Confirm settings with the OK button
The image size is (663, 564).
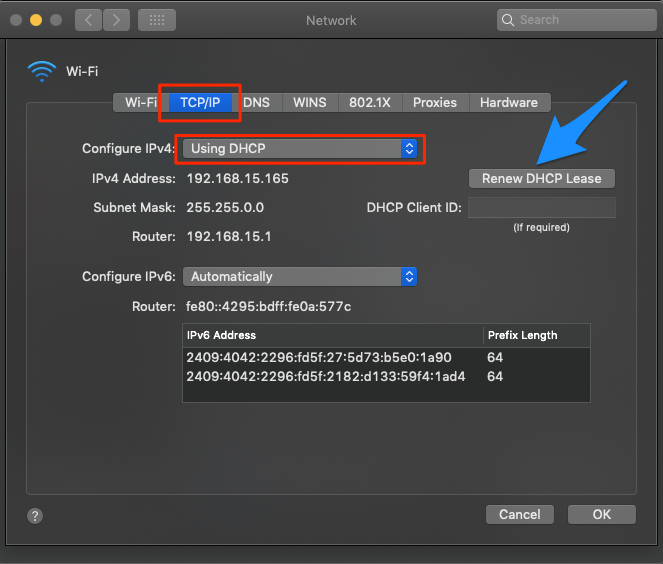602,515
